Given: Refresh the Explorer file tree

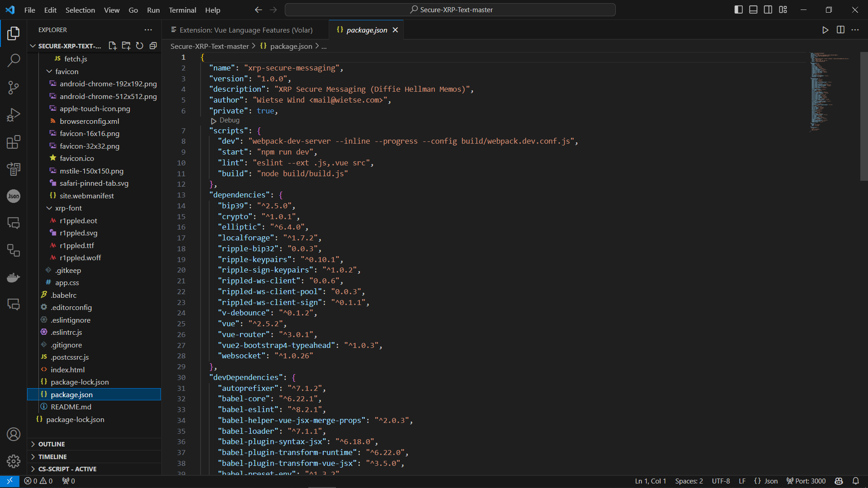Looking at the screenshot, I should [140, 46].
